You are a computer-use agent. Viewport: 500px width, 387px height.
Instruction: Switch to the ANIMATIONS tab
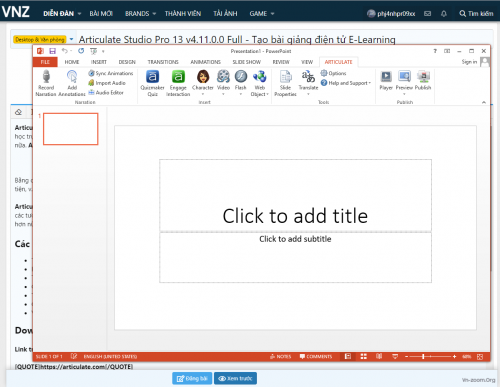point(205,62)
